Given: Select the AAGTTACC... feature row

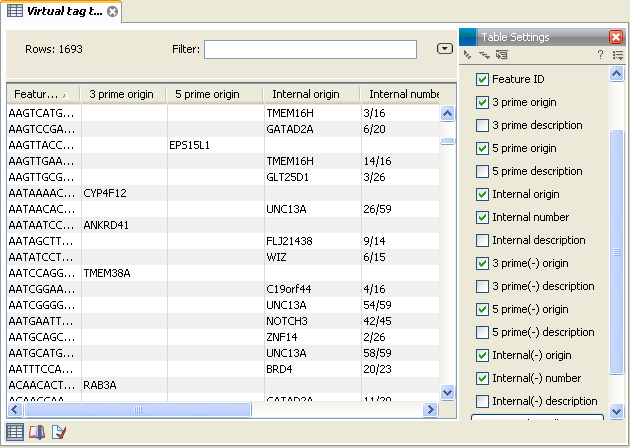Looking at the screenshot, I should click(x=44, y=145).
